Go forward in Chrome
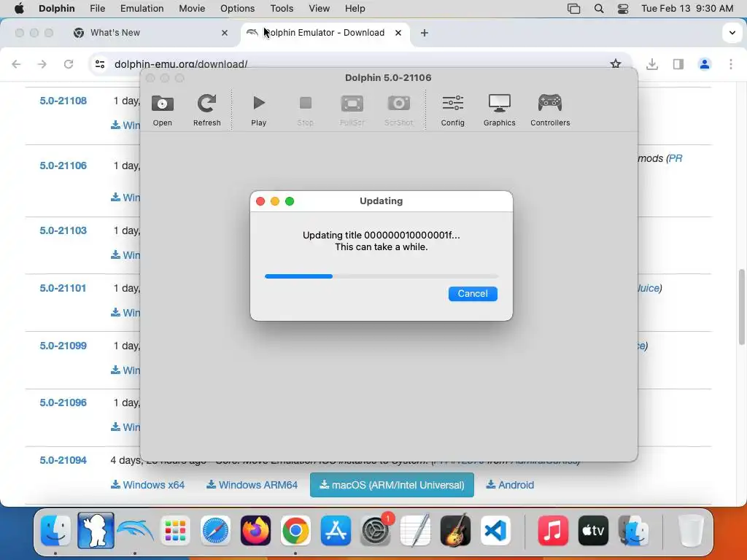747x560 pixels. pyautogui.click(x=42, y=64)
